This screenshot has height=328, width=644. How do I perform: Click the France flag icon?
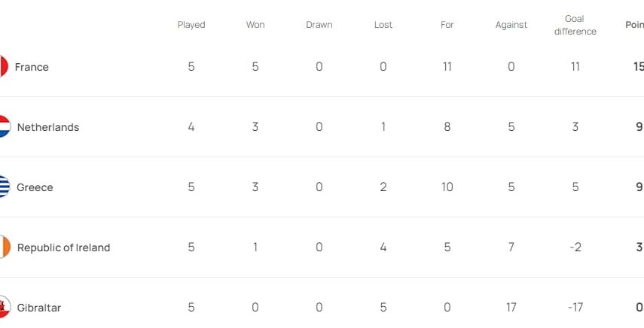[4, 67]
